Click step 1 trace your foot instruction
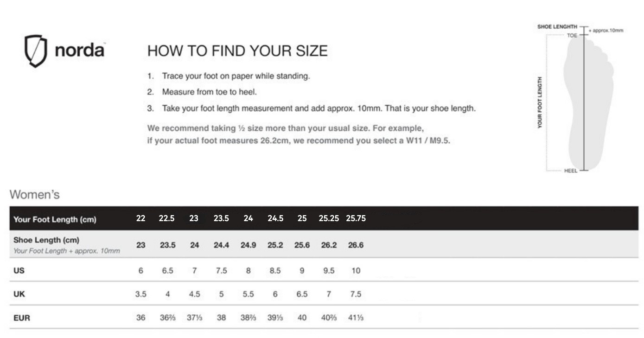 229,76
